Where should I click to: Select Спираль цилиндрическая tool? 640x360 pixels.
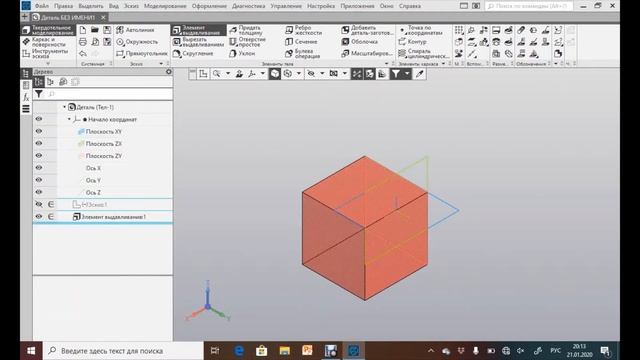[x=423, y=53]
